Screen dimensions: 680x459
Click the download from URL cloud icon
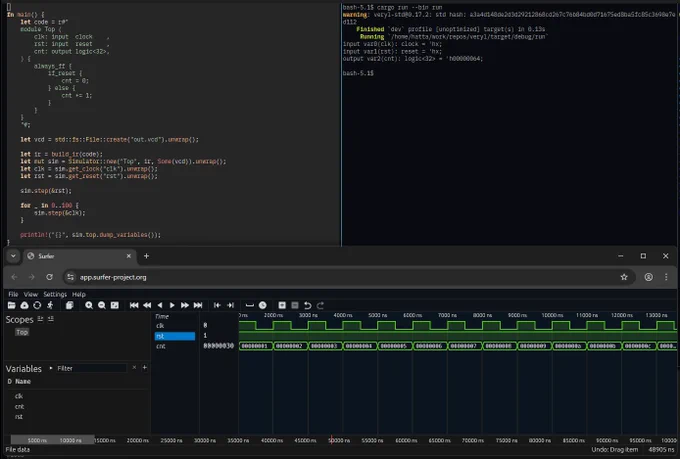[x=24, y=305]
